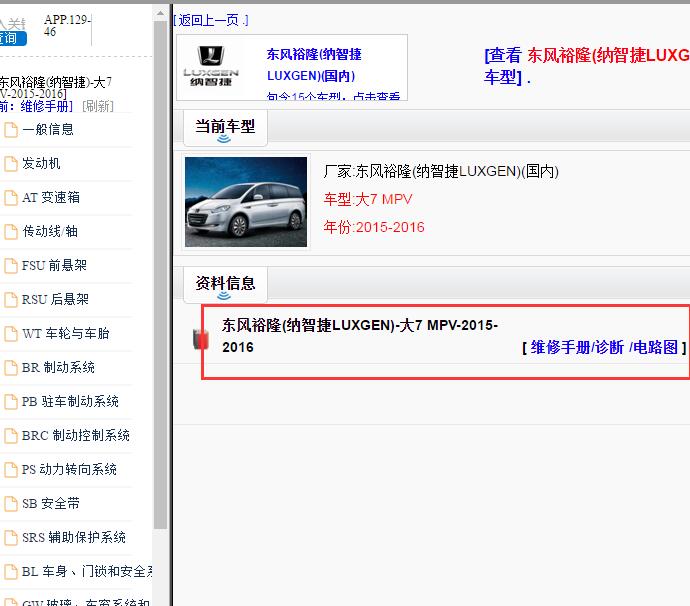Screen dimensions: 690x606
Task: Select AT 变速箱 in the manual tree
Action: coord(51,197)
